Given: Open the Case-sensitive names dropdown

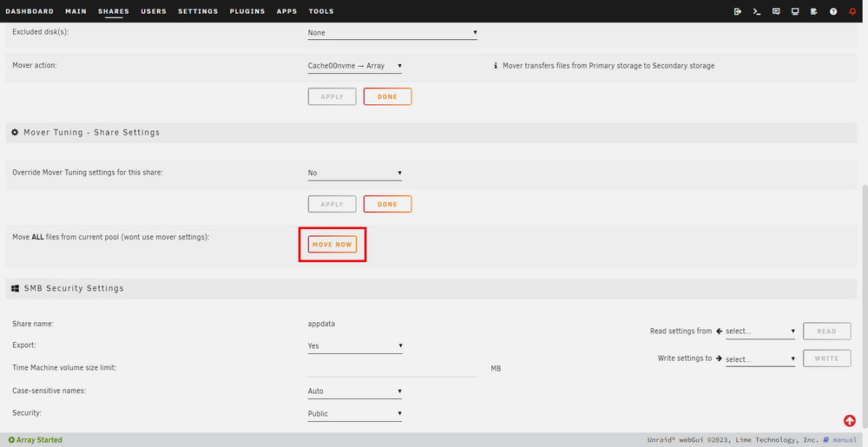Looking at the screenshot, I should (355, 391).
